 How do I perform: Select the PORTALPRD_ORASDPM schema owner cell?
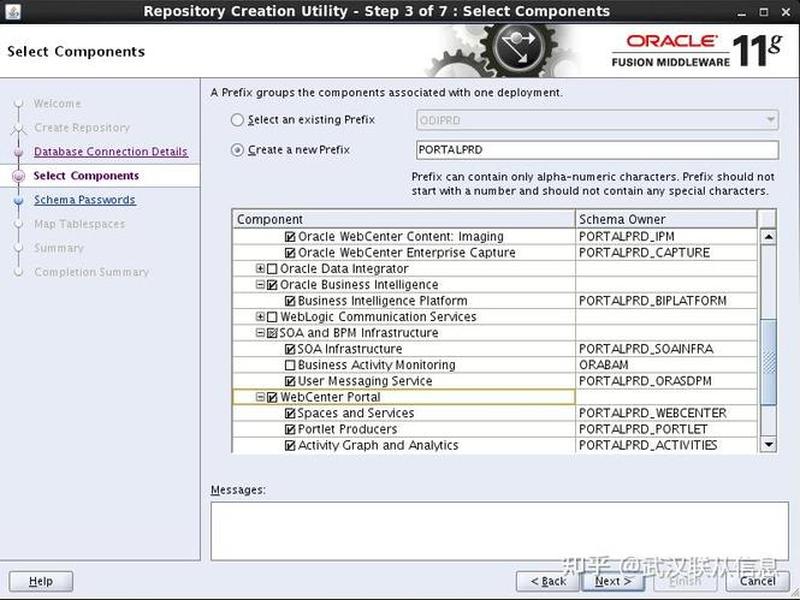pos(666,382)
